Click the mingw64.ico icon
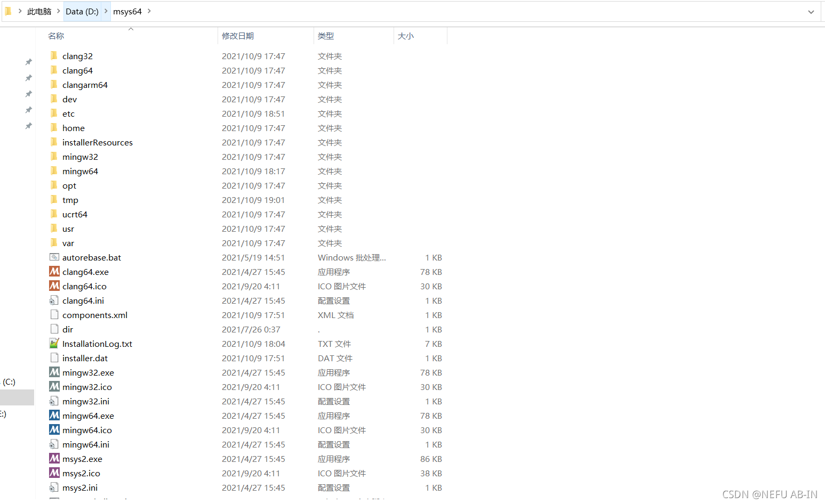825x504 pixels. click(54, 430)
